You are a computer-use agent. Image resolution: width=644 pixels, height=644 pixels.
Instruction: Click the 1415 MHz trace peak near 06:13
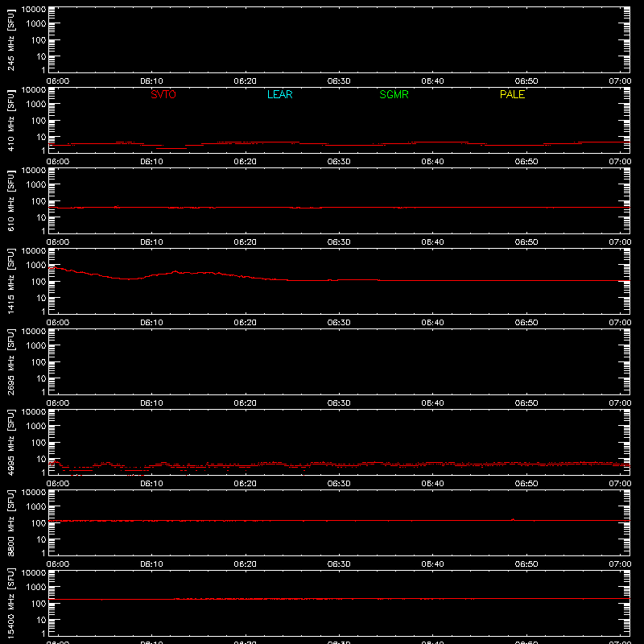coord(175,271)
